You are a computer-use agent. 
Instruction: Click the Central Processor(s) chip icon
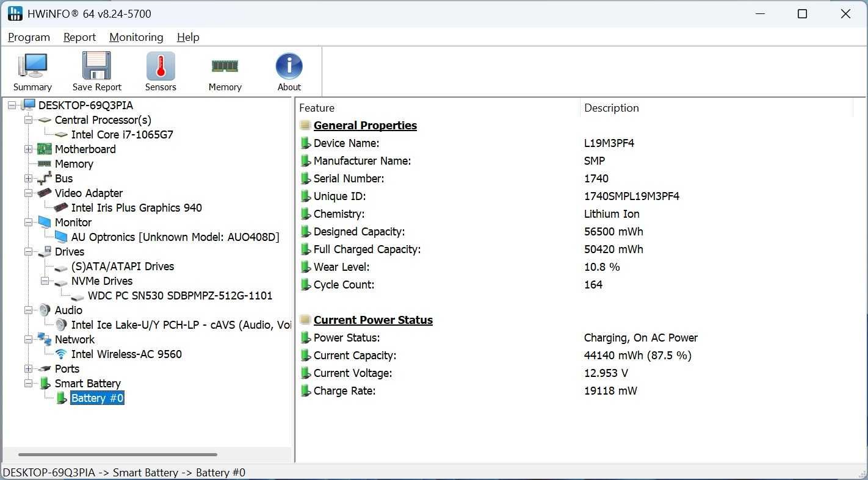pyautogui.click(x=45, y=120)
